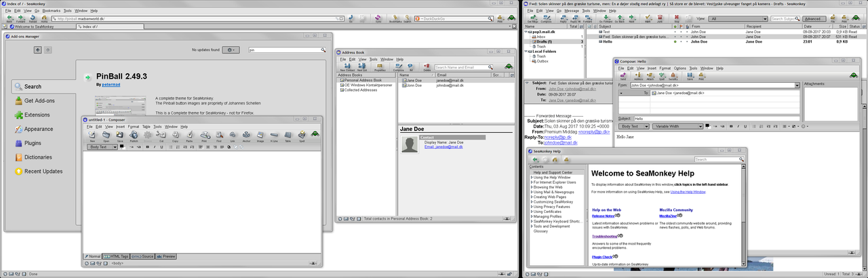The height and width of the screenshot is (278, 868).
Task: Click the Delete icon in Address Book
Action: point(427,67)
